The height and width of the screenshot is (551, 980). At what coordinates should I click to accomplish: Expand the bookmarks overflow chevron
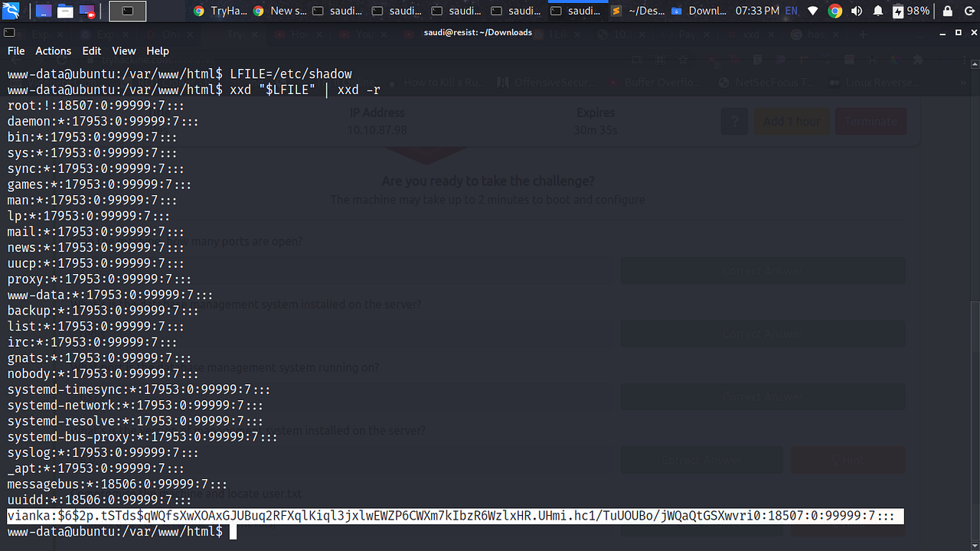[x=962, y=82]
